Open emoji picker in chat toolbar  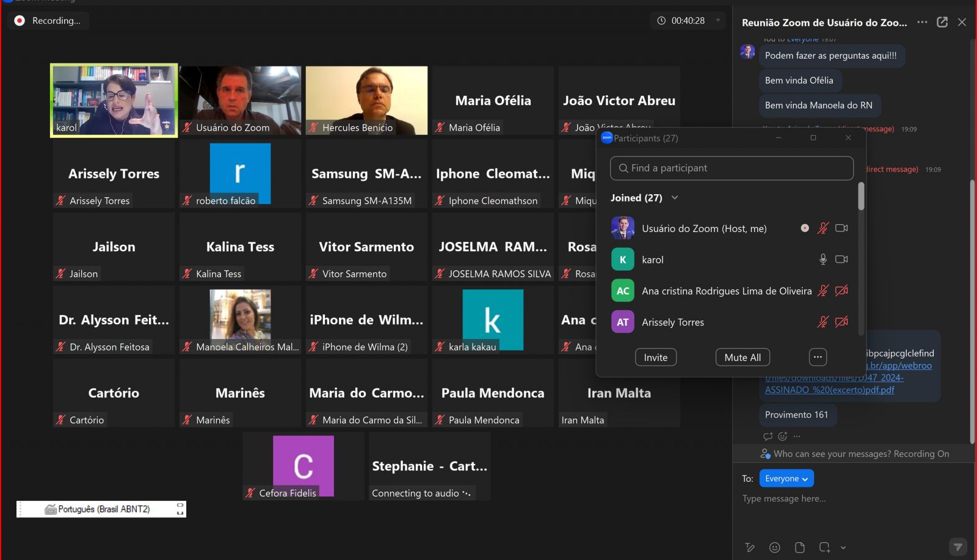click(x=775, y=548)
